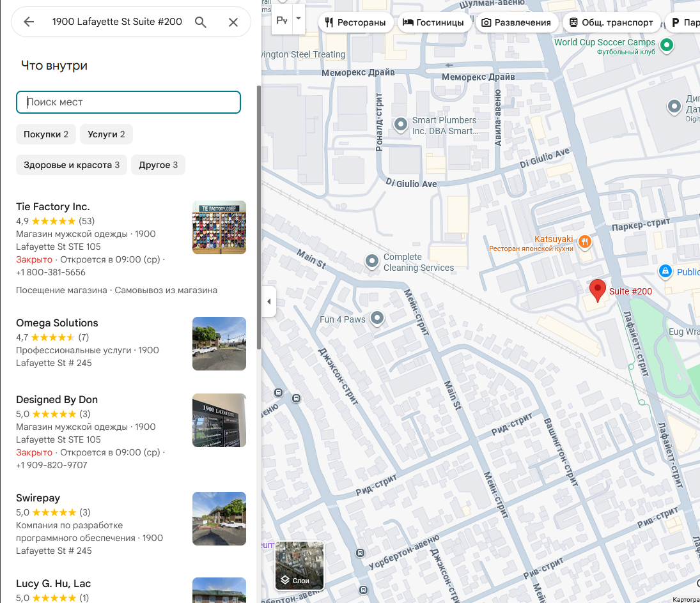Select the Общ. транспорт filter
700x603 pixels.
click(x=611, y=22)
